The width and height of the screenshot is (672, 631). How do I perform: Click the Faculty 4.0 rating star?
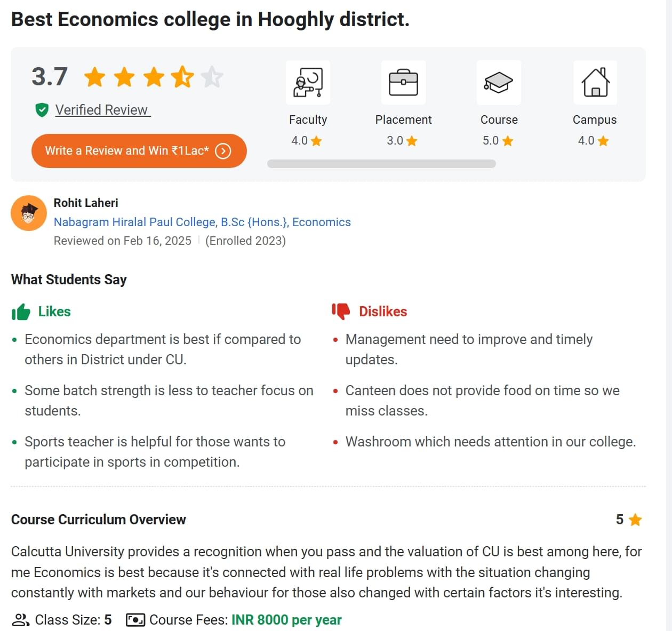[315, 141]
